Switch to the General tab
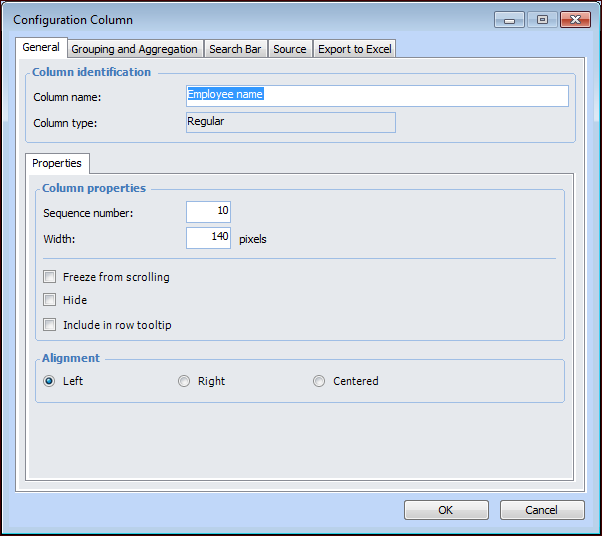Screen dimensions: 602x536 point(41,48)
